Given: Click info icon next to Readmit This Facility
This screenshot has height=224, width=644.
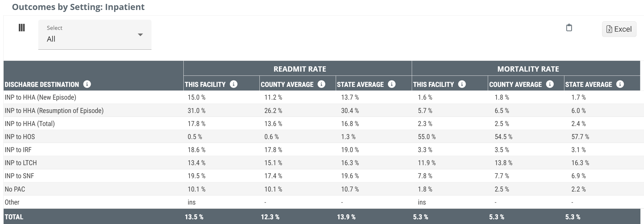Looking at the screenshot, I should (x=234, y=84).
